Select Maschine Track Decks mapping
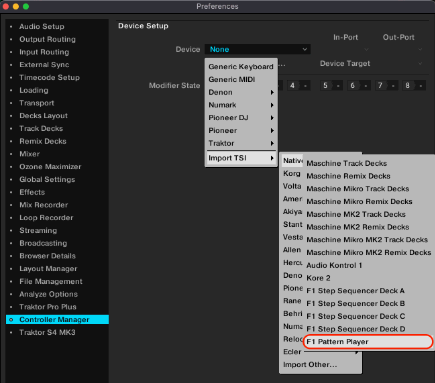 coord(347,163)
